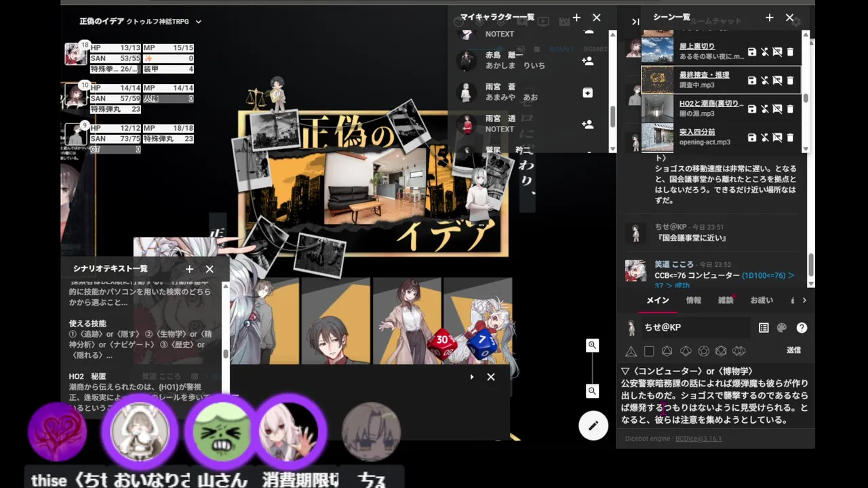Add a new note in シナリオテキスト一覧
868x488 pixels.
click(189, 269)
